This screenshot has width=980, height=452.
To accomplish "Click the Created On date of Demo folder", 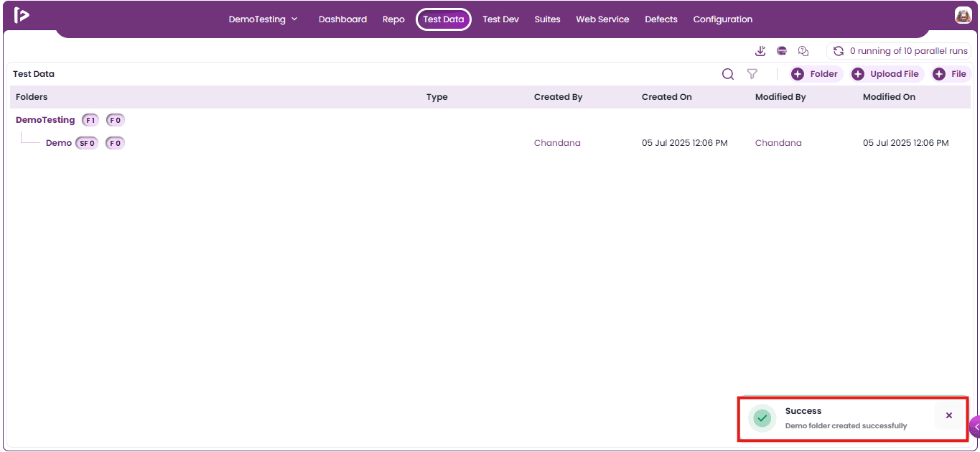I will [x=684, y=143].
